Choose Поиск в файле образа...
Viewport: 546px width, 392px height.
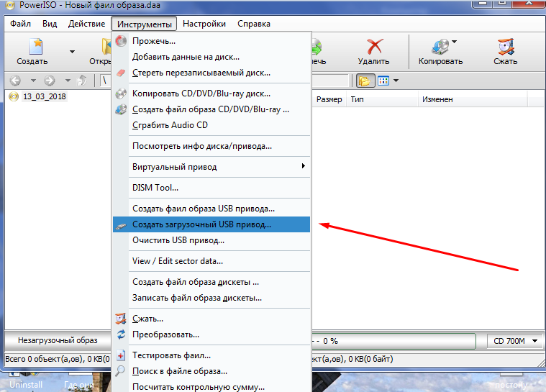coord(211,371)
